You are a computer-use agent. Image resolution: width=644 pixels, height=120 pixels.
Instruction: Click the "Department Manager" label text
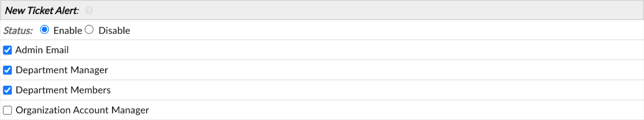click(x=62, y=70)
